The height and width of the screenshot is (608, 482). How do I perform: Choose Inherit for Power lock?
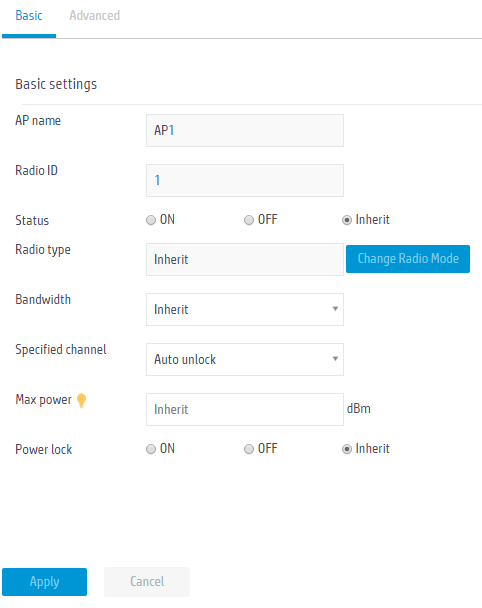click(347, 449)
